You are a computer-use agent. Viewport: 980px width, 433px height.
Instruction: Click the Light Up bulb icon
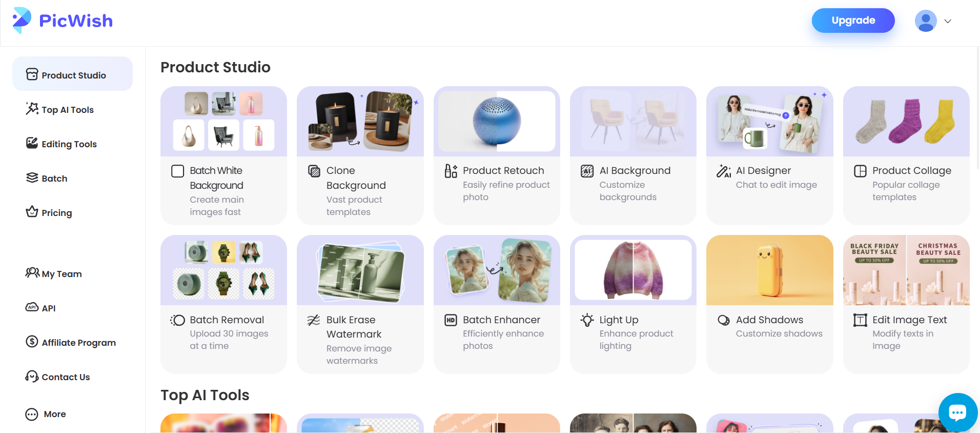(x=587, y=320)
